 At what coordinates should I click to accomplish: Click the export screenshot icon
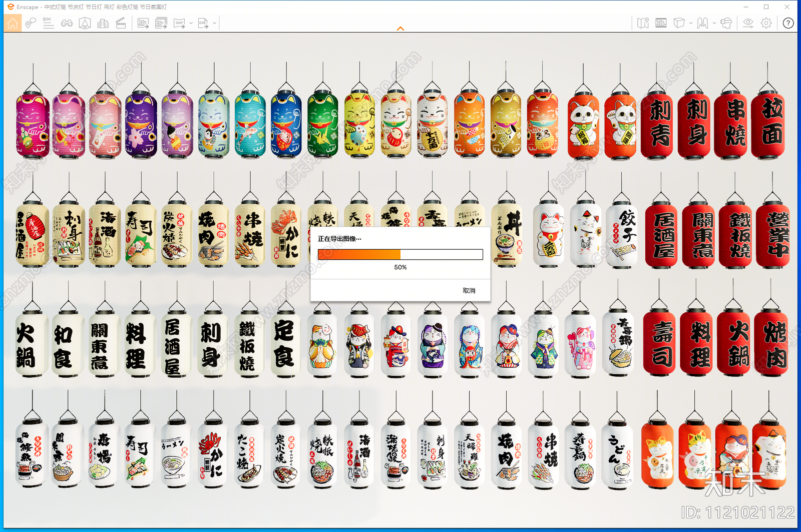pyautogui.click(x=143, y=23)
